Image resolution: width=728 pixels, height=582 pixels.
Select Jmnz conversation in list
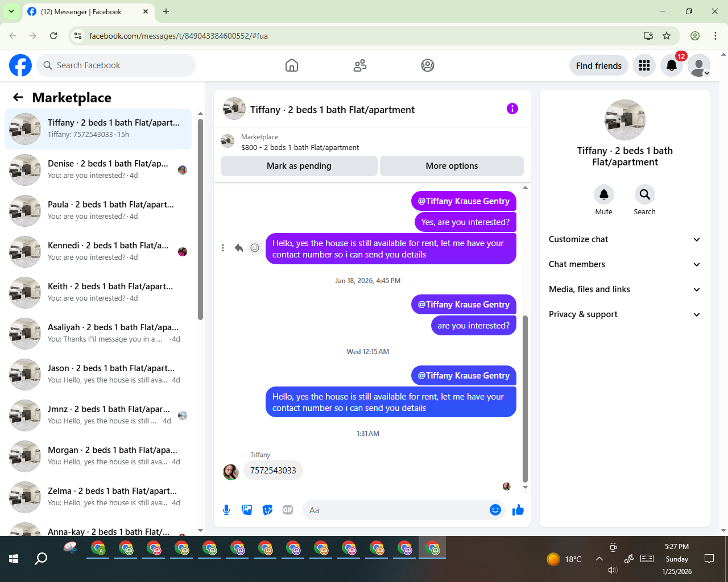98,415
